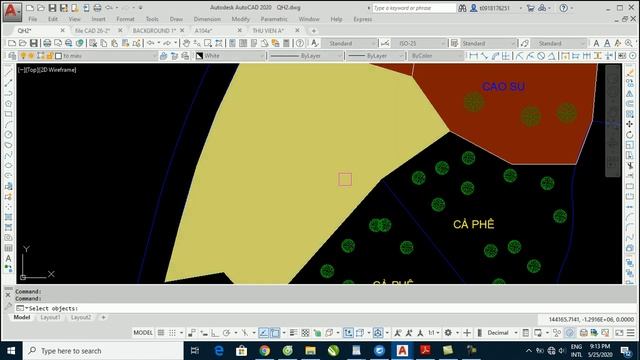
Task: Toggle MODEL space button in status bar
Action: (143, 333)
